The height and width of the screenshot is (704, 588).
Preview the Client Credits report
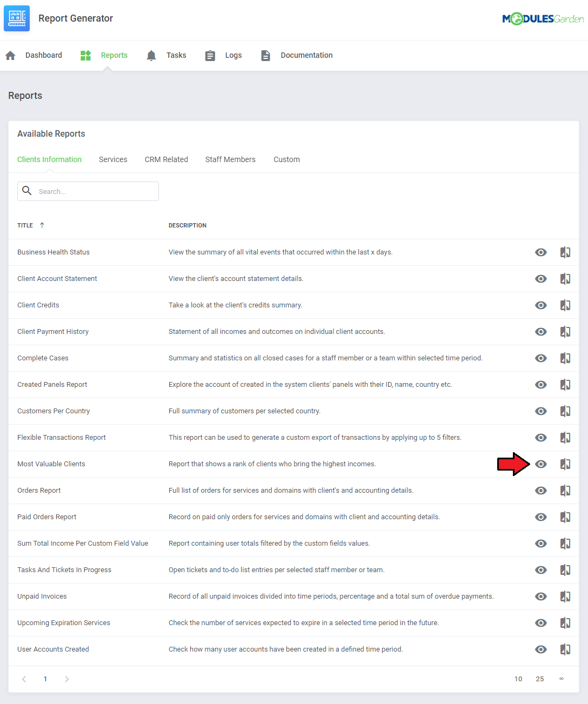541,305
